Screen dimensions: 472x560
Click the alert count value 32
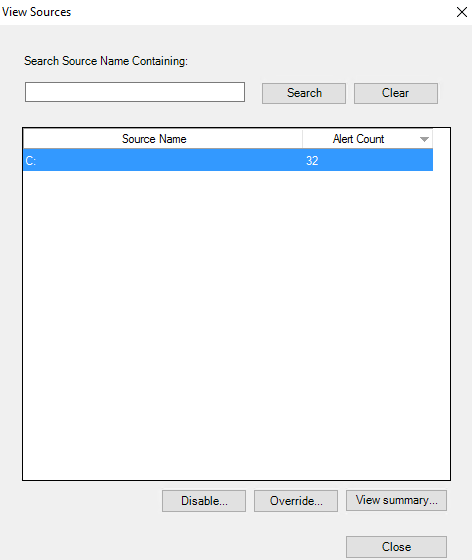click(312, 161)
